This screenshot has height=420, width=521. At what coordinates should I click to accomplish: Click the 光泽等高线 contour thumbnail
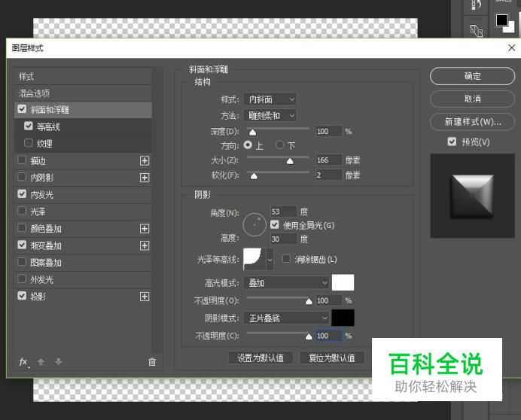[254, 259]
